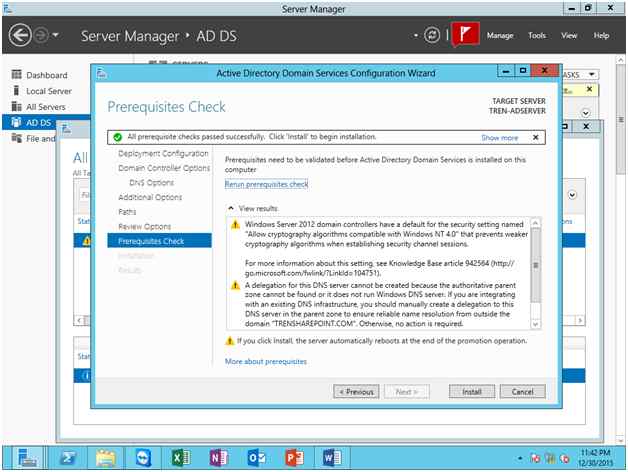Open the navigation history dropdown arrow

(56, 35)
